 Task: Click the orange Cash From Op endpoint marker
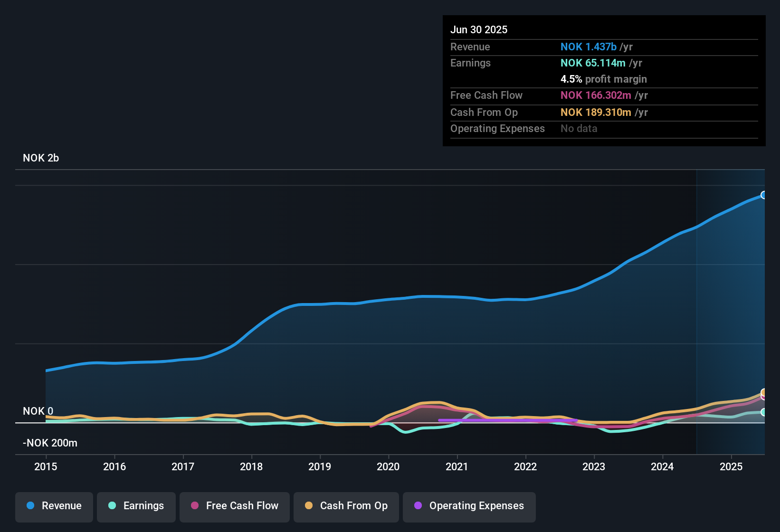coord(764,392)
